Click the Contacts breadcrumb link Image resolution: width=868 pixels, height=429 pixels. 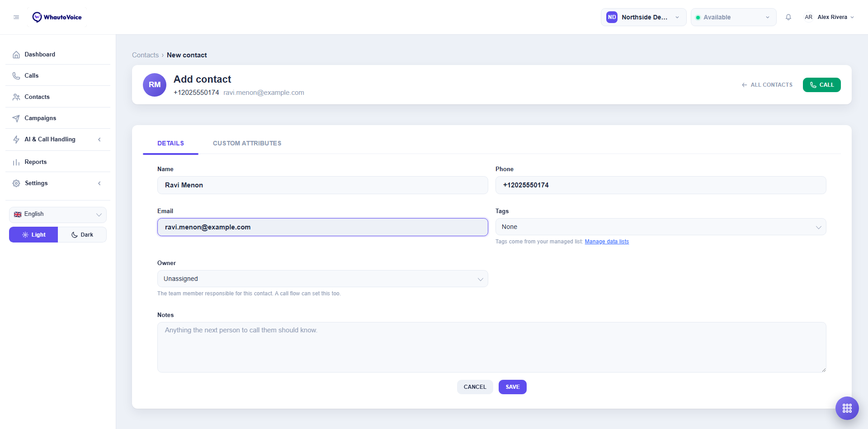(145, 55)
